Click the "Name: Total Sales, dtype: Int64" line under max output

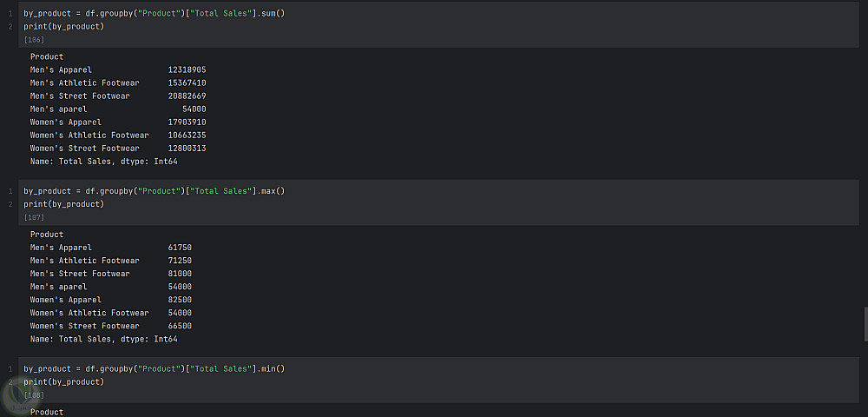click(x=103, y=339)
